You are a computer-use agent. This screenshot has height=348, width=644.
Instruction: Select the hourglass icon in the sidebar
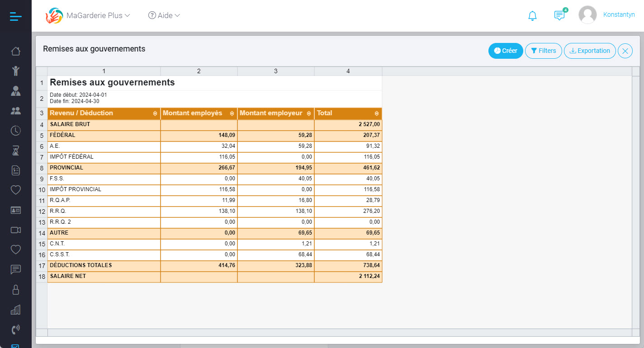[x=16, y=150]
